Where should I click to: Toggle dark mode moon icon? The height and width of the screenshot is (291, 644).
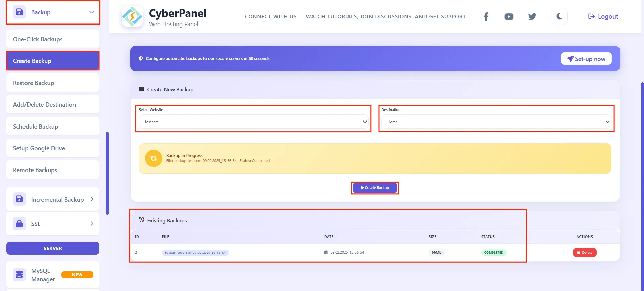coord(559,16)
